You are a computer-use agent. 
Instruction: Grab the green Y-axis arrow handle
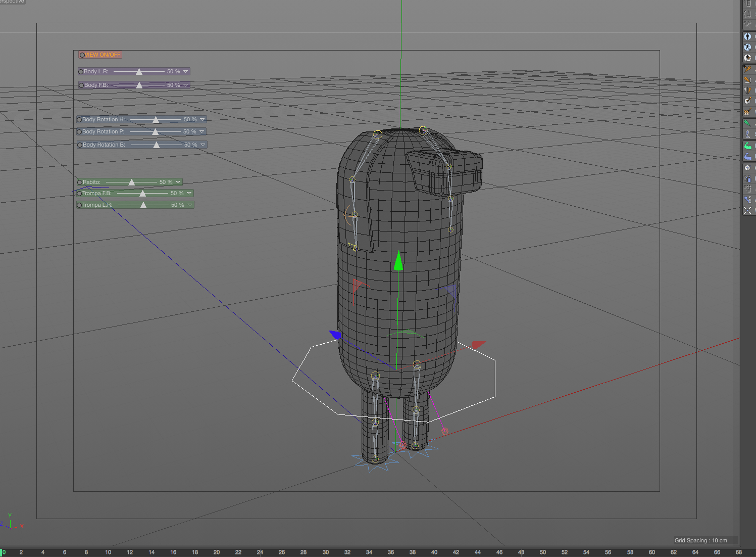pyautogui.click(x=398, y=261)
